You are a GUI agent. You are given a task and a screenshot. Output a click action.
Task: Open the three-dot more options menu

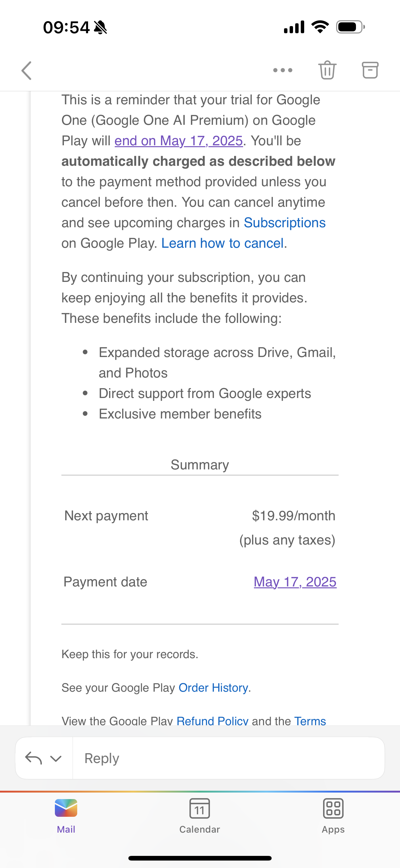click(x=283, y=70)
